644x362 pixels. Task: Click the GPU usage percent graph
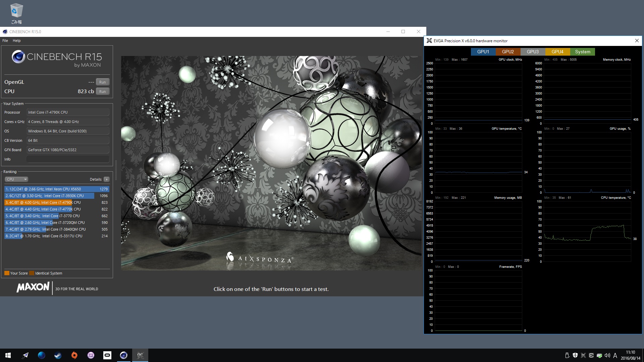587,162
